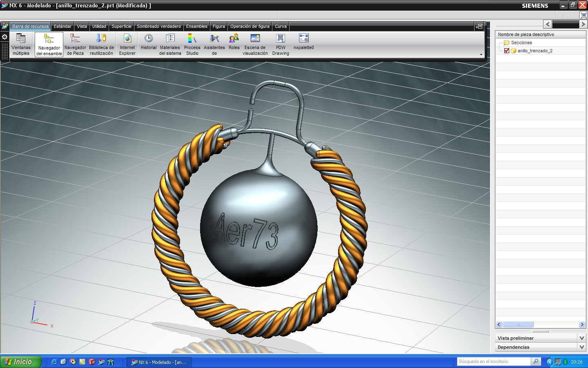Switch to the Superficie tab
Image resolution: width=588 pixels, height=368 pixels.
coord(121,26)
